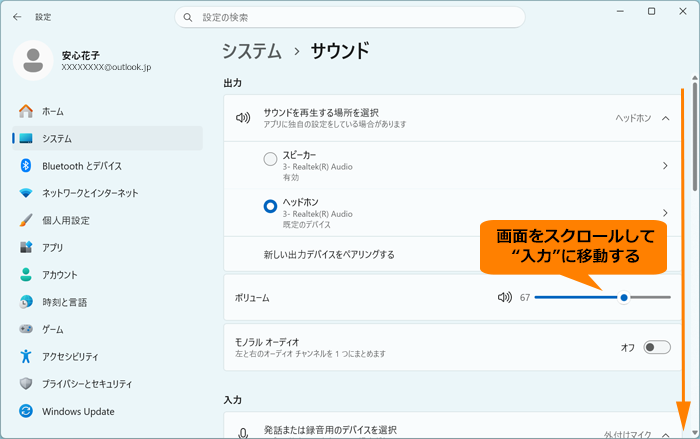Click the System monitor icon
Viewport: 700px width, 439px height.
pyautogui.click(x=26, y=138)
